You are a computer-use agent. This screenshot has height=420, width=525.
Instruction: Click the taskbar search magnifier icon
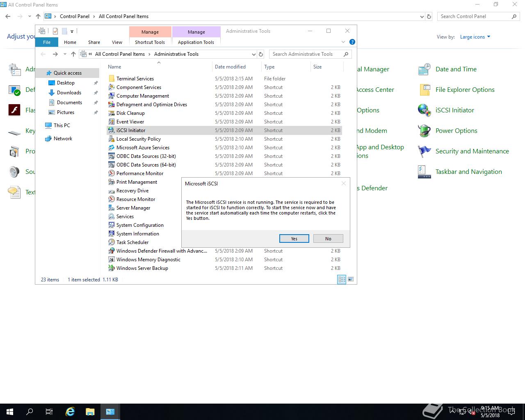(x=30, y=412)
